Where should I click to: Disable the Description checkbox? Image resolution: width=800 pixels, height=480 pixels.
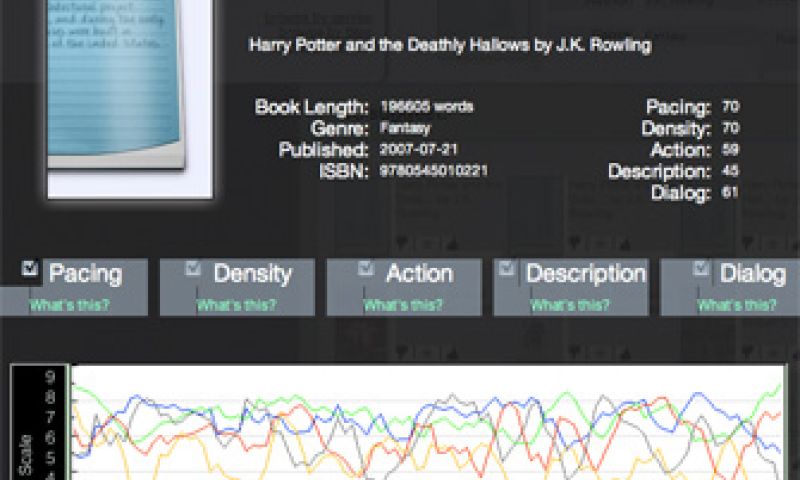pyautogui.click(x=506, y=267)
